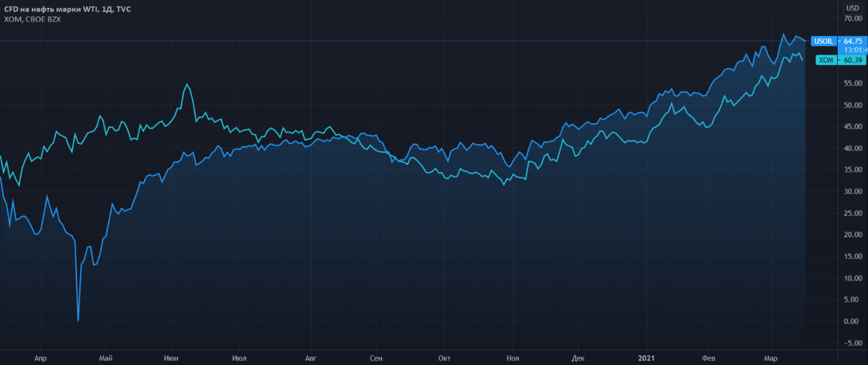
Task: Click the oil price crash low near zero
Action: click(x=78, y=319)
